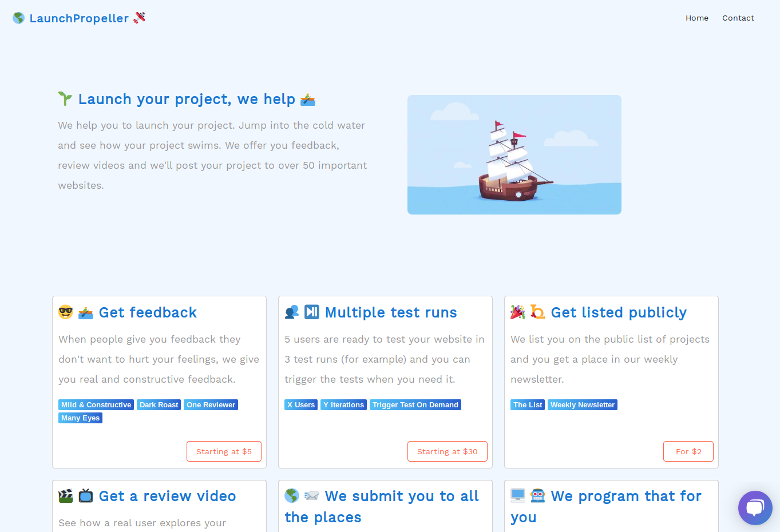Click the robot icon on We program that card
Image resolution: width=780 pixels, height=532 pixels.
click(537, 496)
